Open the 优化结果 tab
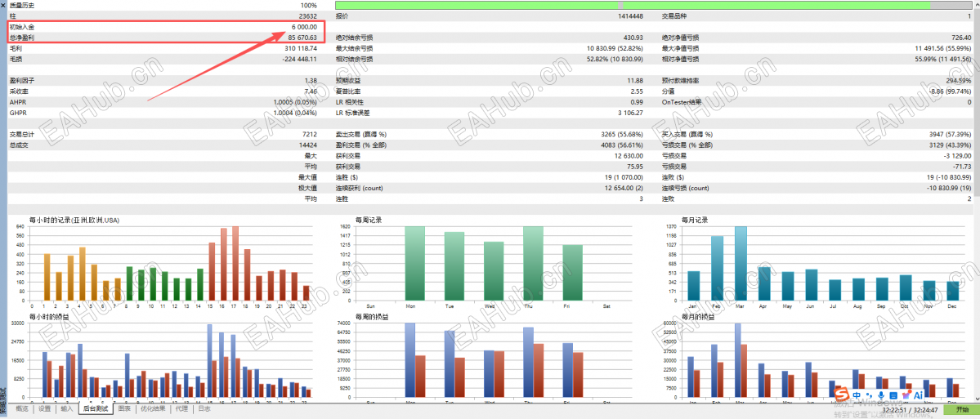 click(x=153, y=409)
